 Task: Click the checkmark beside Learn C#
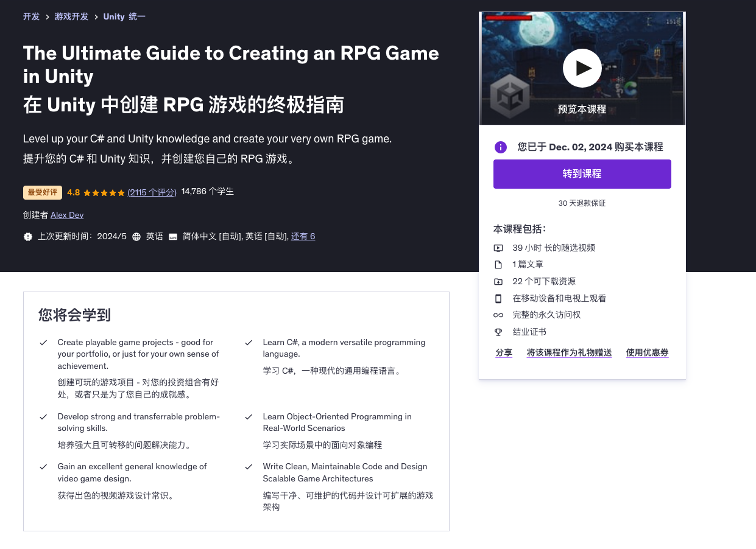[x=249, y=343]
